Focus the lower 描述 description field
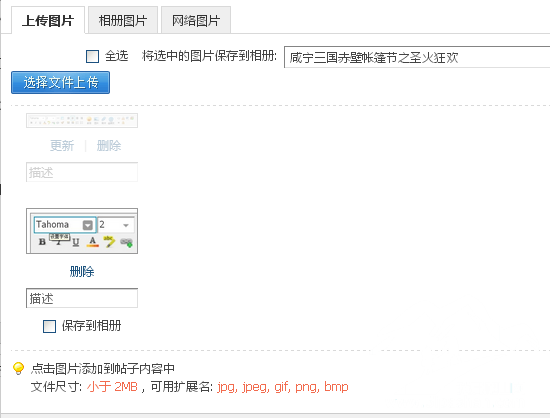The height and width of the screenshot is (418, 550). pyautogui.click(x=82, y=298)
